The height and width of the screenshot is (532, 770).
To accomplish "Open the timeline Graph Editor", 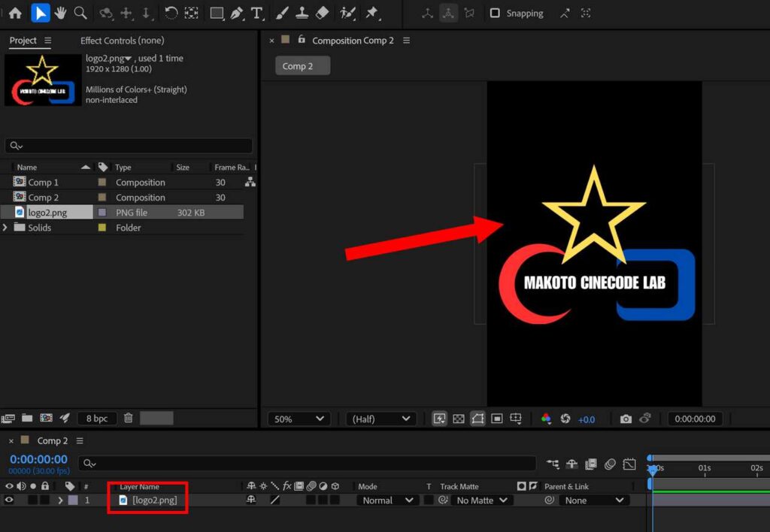I will [629, 464].
